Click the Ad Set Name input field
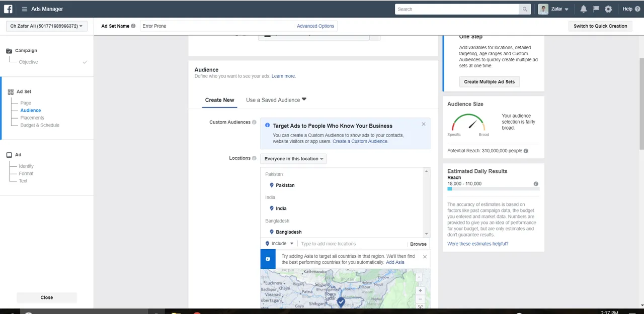 (217, 26)
